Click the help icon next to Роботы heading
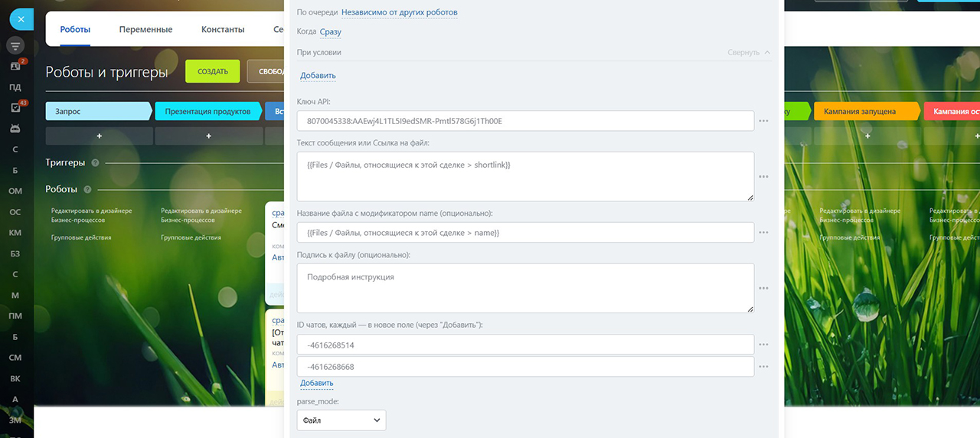This screenshot has width=980, height=438. [87, 189]
